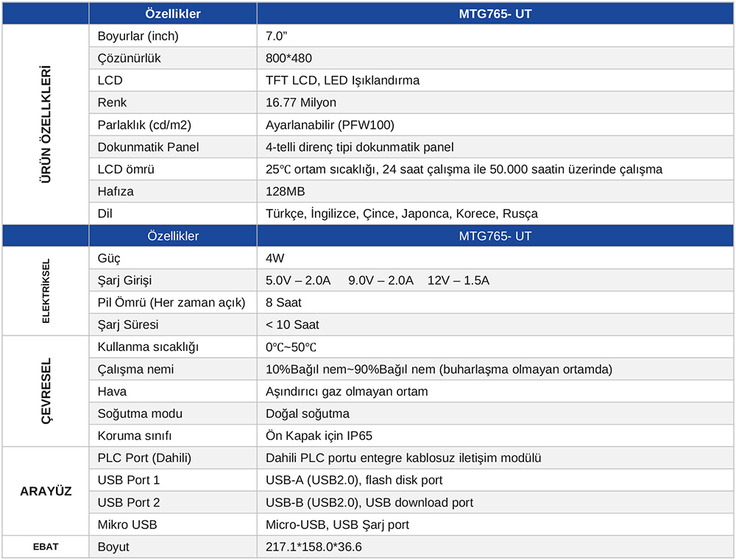Click the 'Dokunmatik Panel' row label

[x=149, y=147]
